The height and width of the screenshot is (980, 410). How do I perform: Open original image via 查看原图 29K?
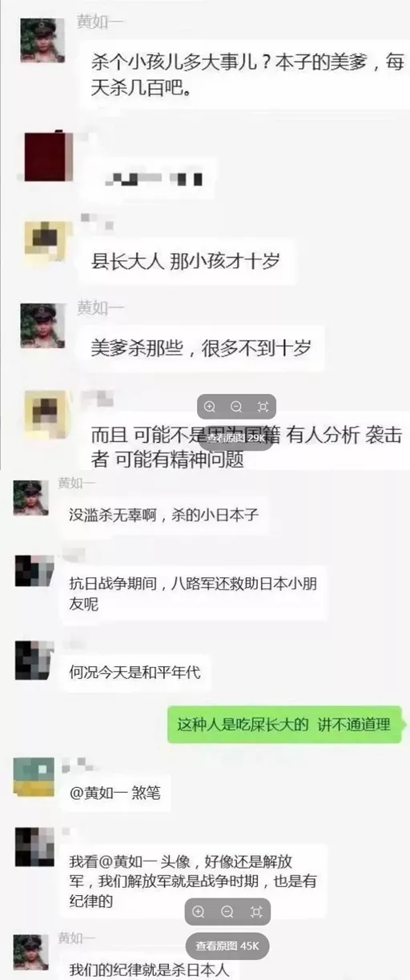pyautogui.click(x=236, y=438)
